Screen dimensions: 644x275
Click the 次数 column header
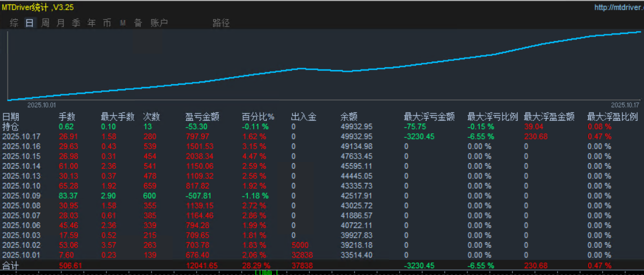[x=151, y=117]
